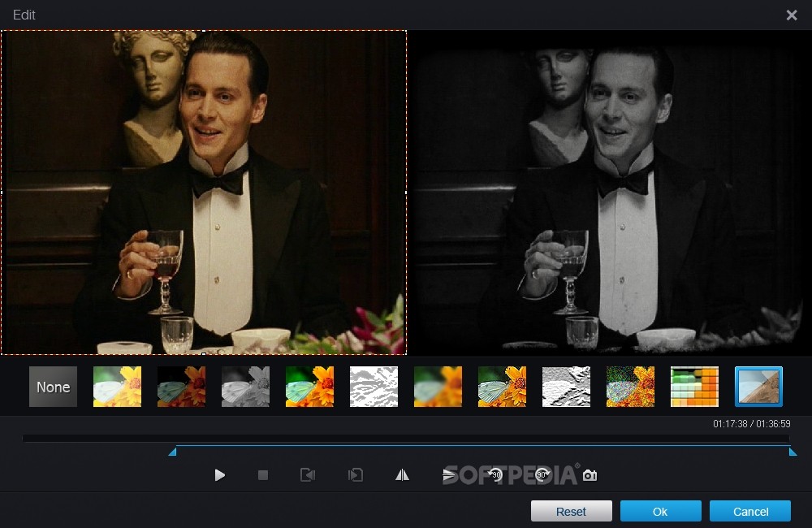Screen dimensions: 812x528
Task: Apply the sharpened butterfly effect thumbnail
Action: 503,387
